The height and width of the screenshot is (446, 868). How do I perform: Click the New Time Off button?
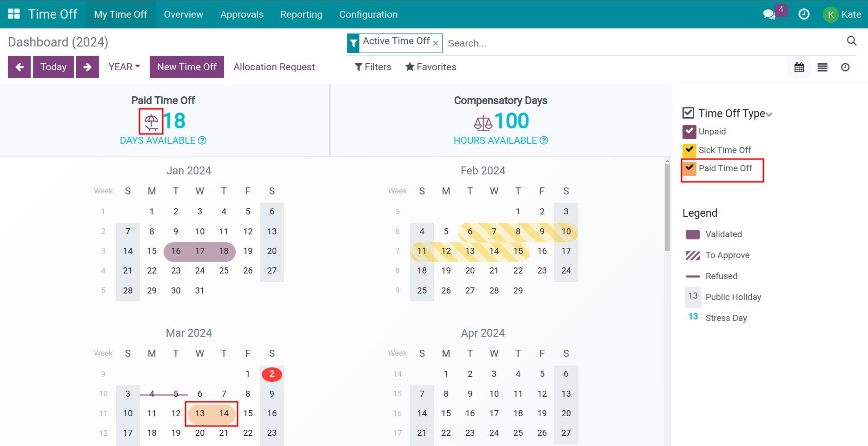(x=187, y=67)
